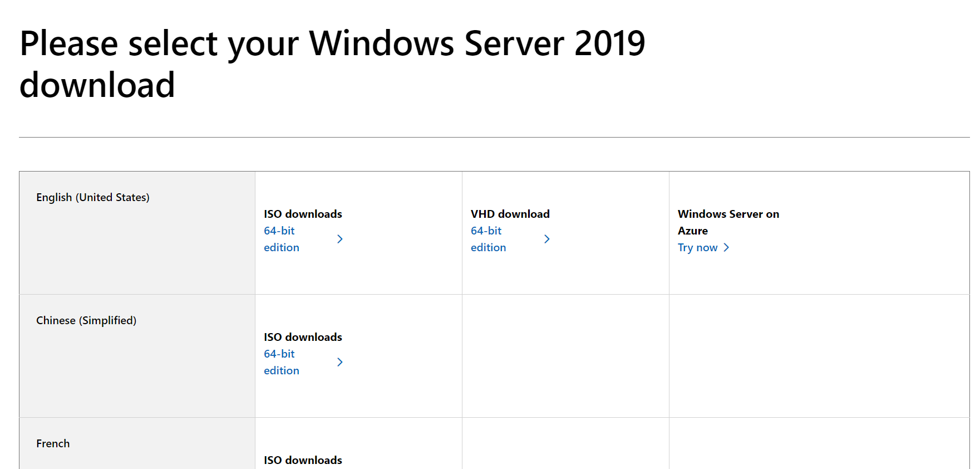Click chevron next to Try now

(726, 247)
